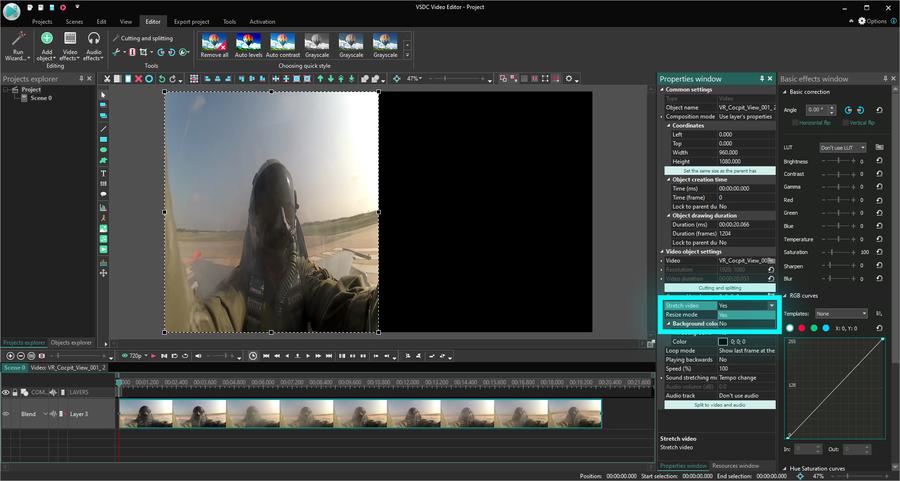Toggle the lock icon in the LAYERS header

pos(15,392)
